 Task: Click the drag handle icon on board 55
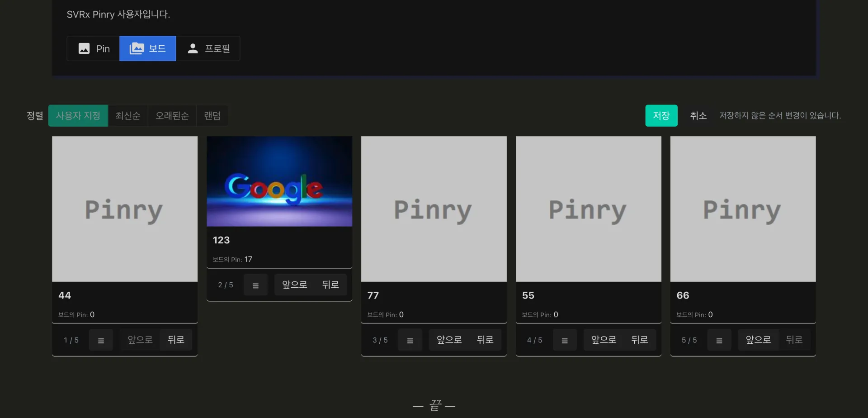pyautogui.click(x=565, y=340)
